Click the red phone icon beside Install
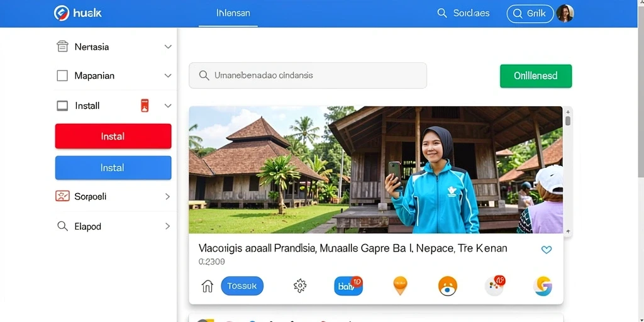Image resolution: width=644 pixels, height=322 pixels. pos(145,106)
